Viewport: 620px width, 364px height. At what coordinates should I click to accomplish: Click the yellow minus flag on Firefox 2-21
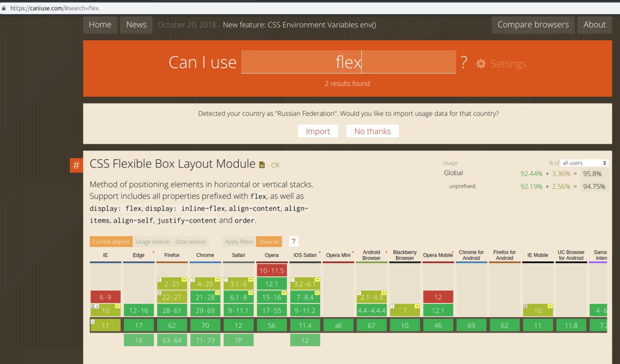coord(184,280)
